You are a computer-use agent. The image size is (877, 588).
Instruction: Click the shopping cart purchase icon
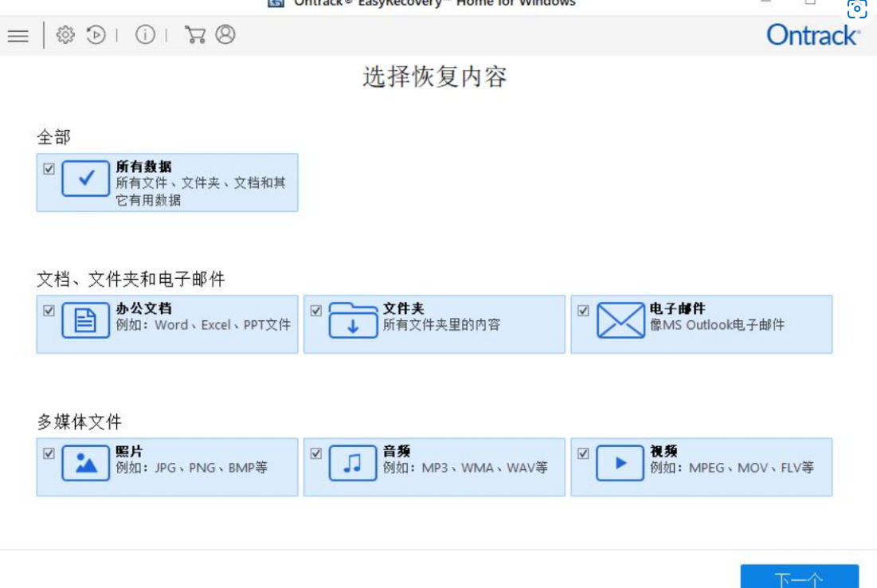196,35
